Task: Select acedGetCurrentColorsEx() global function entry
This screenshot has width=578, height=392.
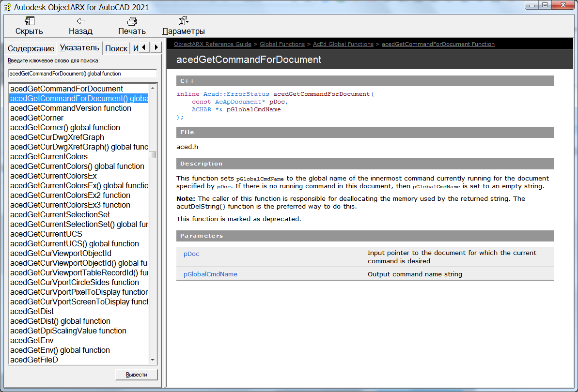Action: coord(79,185)
